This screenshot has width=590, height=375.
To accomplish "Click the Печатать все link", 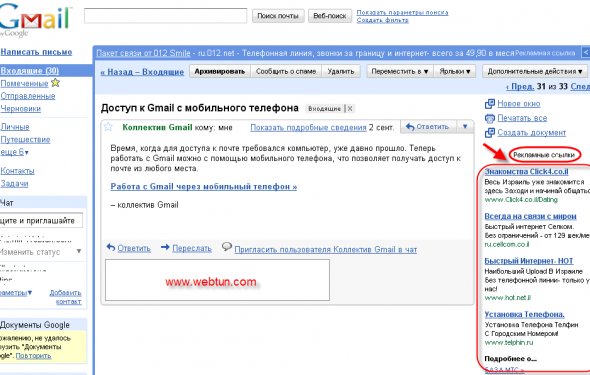I will [x=522, y=118].
